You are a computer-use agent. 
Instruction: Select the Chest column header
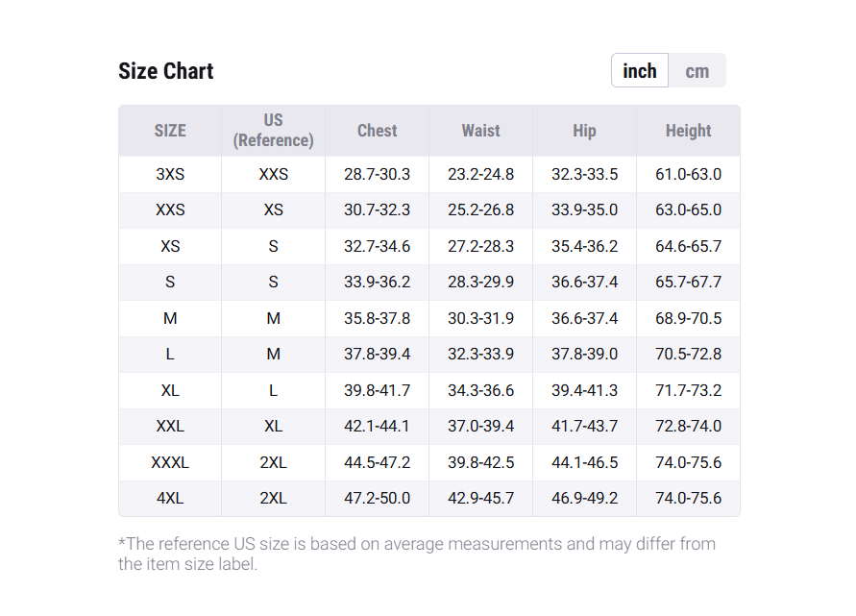[x=377, y=131]
